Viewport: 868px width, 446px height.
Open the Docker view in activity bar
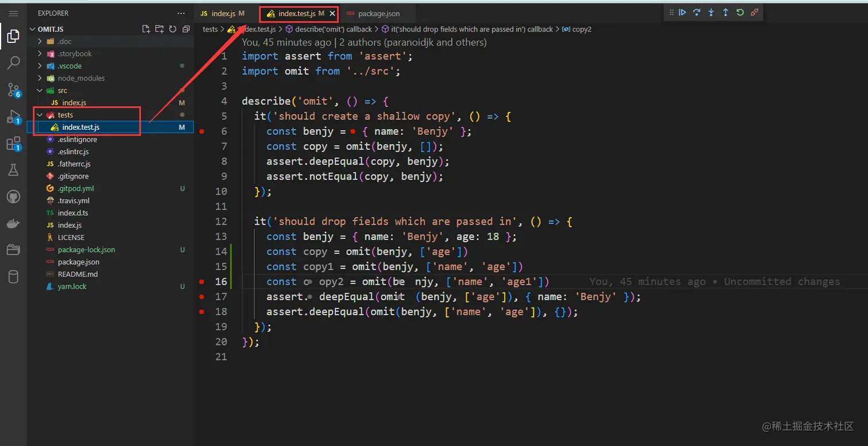13,223
